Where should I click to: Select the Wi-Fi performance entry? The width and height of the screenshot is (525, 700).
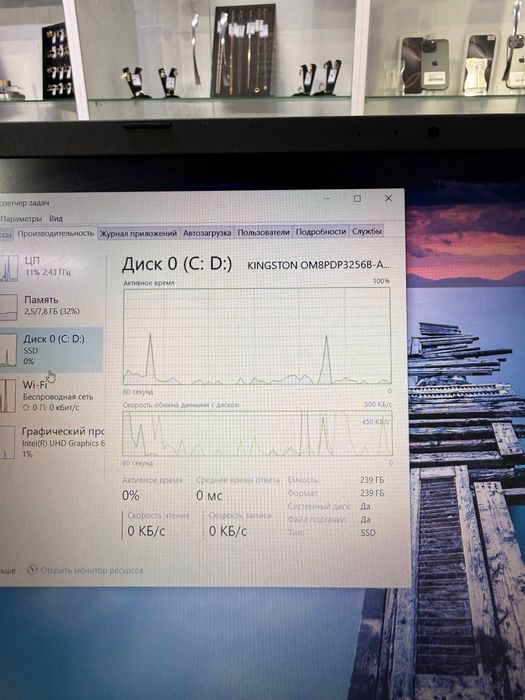click(51, 396)
